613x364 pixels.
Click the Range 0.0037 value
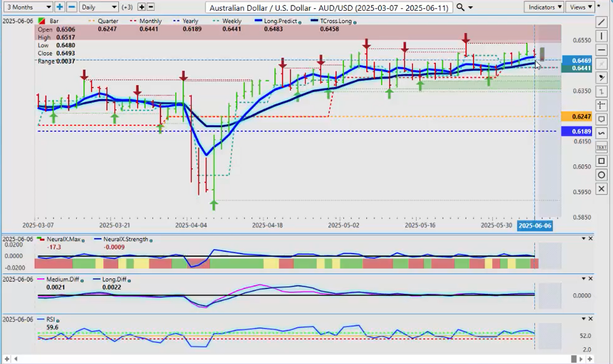tap(65, 61)
